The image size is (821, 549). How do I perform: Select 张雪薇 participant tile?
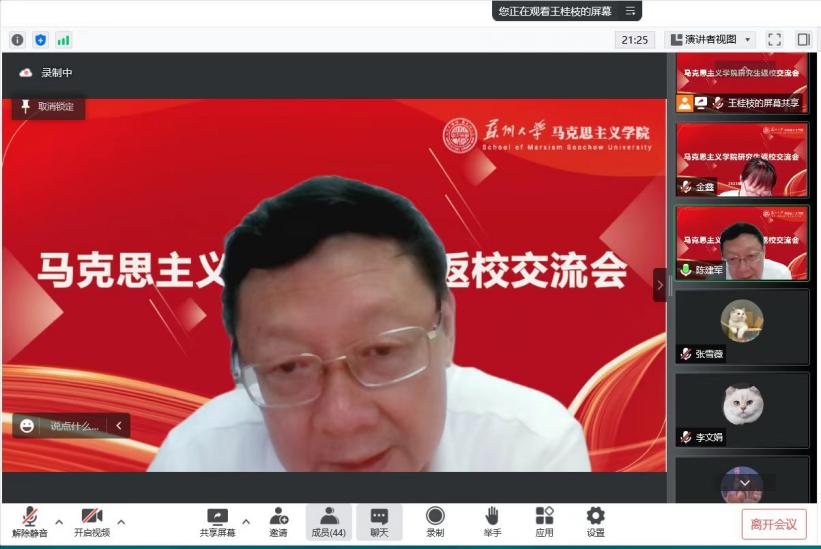(x=742, y=327)
